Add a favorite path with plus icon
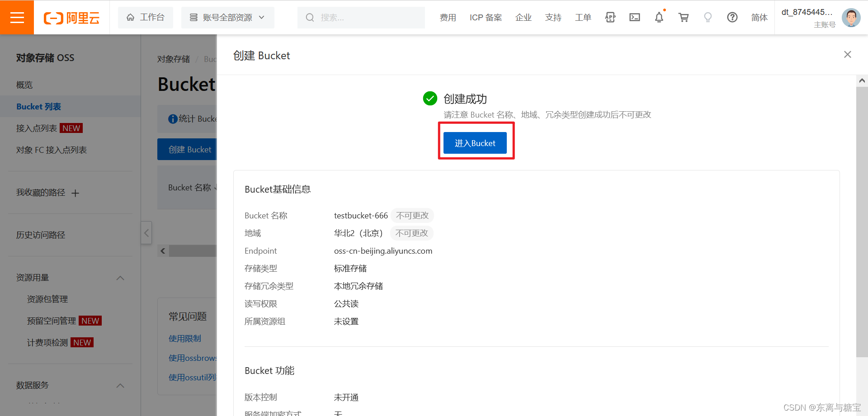This screenshot has width=868, height=416. coord(75,193)
